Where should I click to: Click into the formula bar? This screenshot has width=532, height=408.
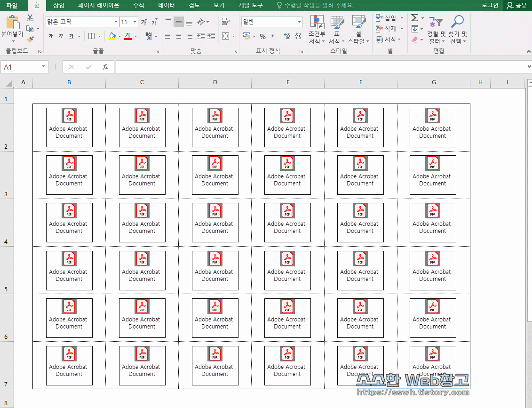click(321, 67)
